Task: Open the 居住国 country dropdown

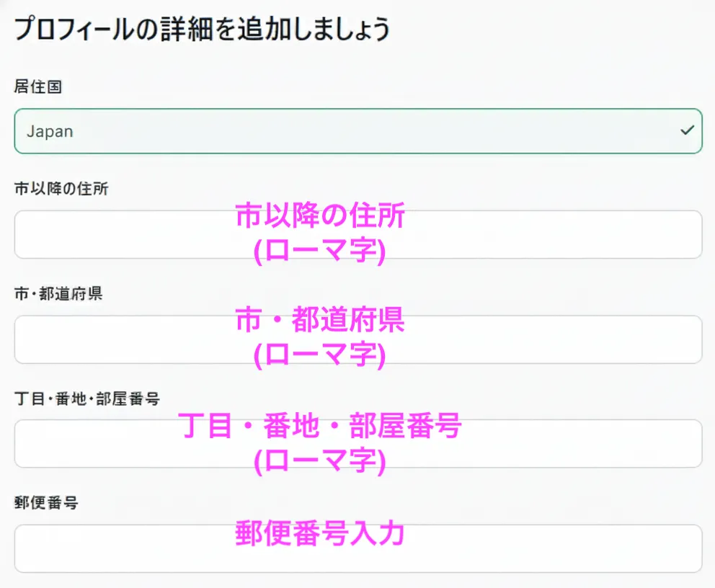Action: pyautogui.click(x=357, y=131)
